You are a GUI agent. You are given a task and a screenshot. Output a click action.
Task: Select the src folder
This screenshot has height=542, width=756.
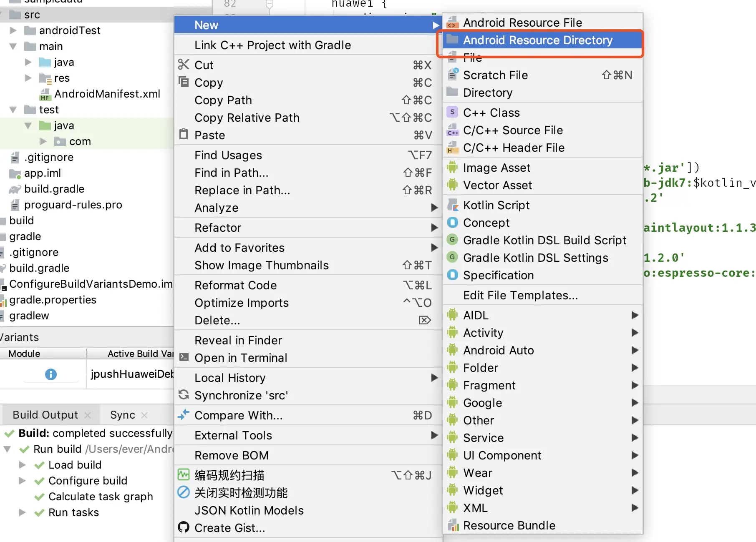[32, 15]
